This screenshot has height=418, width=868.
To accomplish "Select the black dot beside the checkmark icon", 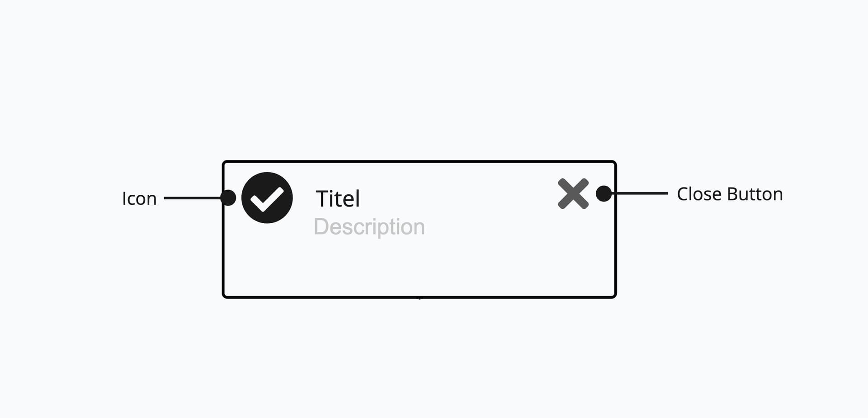I will pyautogui.click(x=228, y=197).
